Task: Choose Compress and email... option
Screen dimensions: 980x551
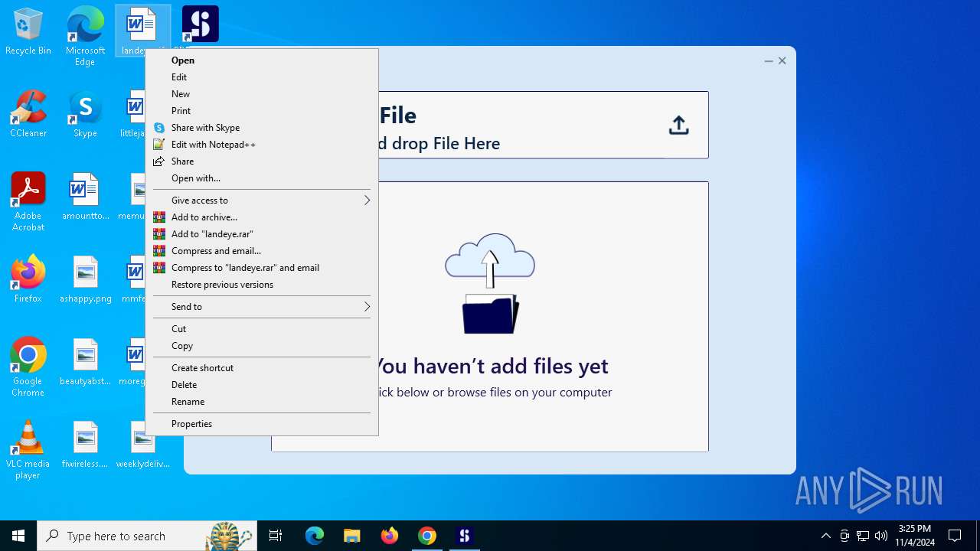Action: point(262,251)
